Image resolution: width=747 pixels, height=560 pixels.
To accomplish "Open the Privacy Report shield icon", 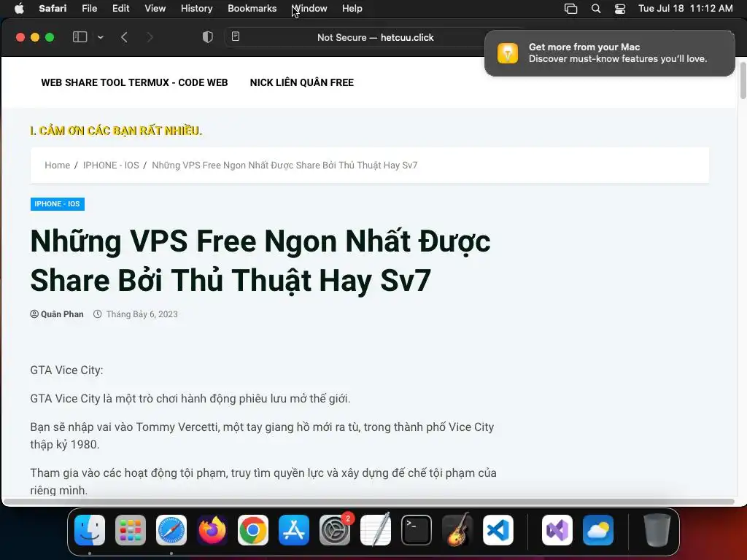I will click(x=208, y=37).
